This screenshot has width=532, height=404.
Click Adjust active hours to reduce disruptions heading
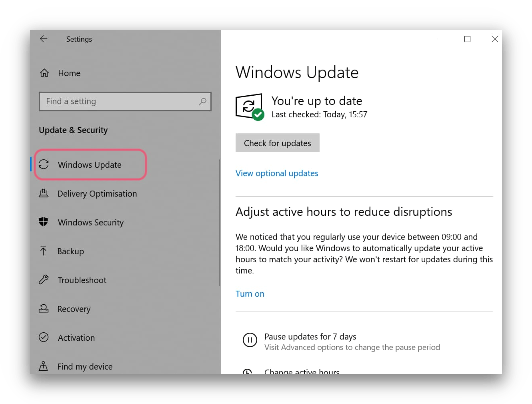point(344,212)
